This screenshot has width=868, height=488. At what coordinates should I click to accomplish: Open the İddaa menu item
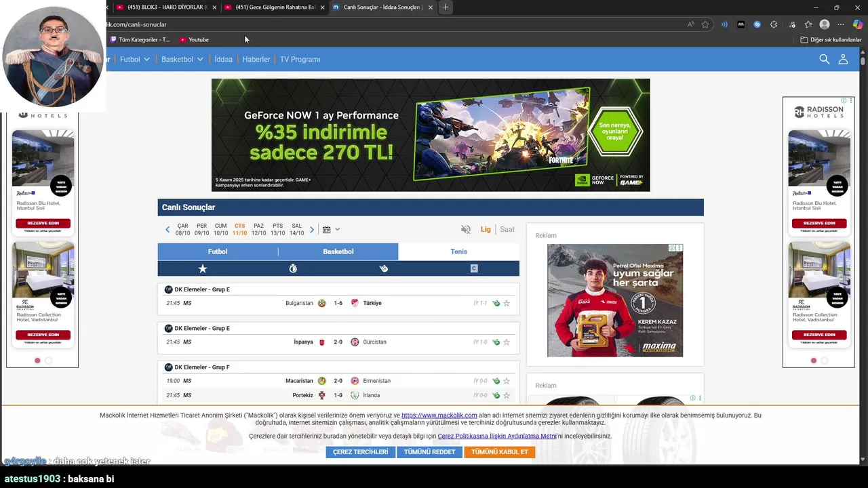223,59
